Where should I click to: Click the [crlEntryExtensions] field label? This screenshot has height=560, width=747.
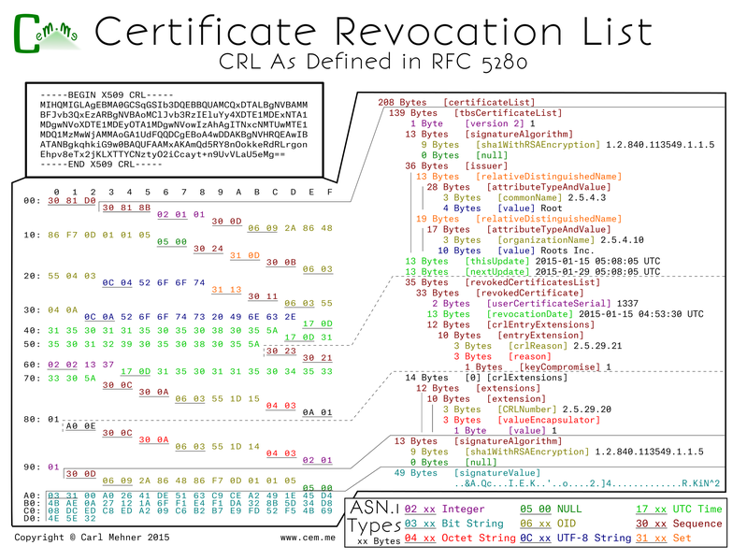tap(540, 324)
